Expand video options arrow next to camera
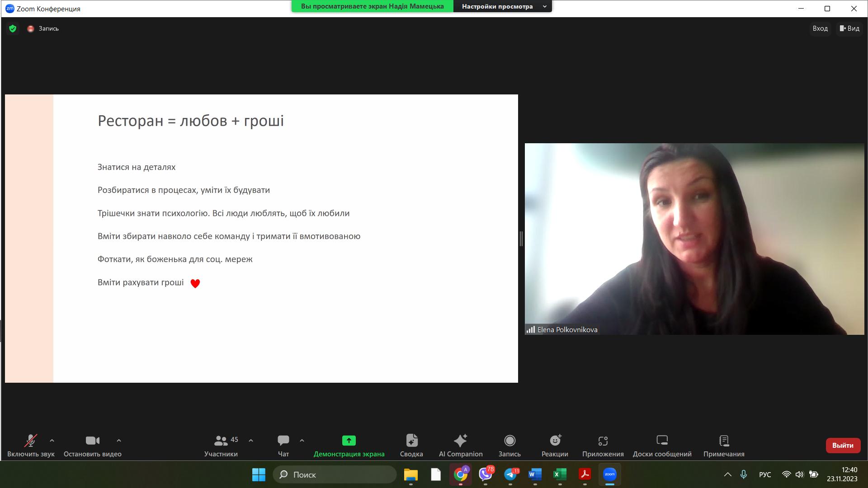The image size is (868, 488). (119, 440)
